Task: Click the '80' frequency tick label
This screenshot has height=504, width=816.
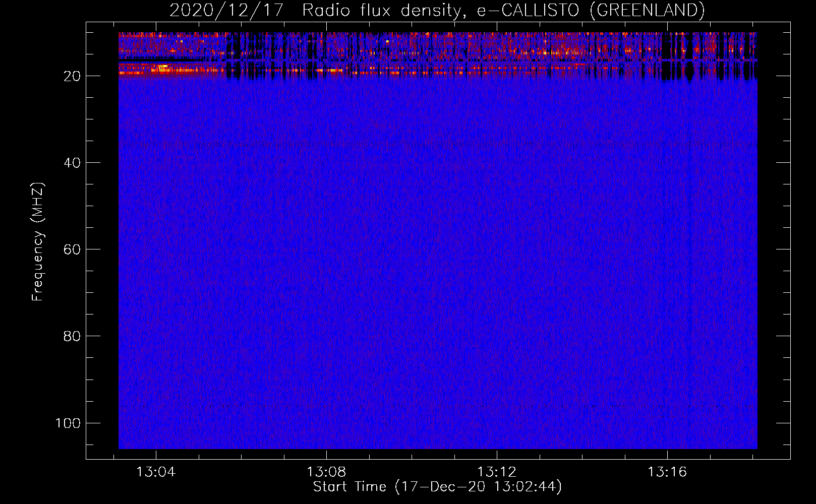Action: [x=72, y=336]
